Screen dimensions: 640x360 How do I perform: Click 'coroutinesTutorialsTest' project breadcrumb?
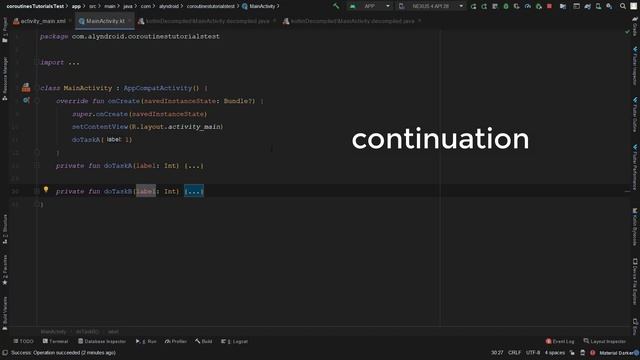point(35,6)
